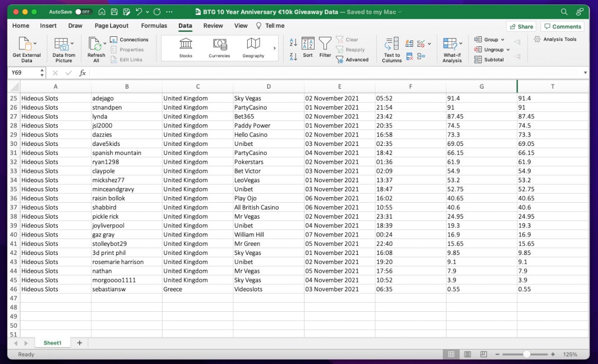The width and height of the screenshot is (598, 364).
Task: Open the more options ellipsis in title bar
Action: [170, 11]
